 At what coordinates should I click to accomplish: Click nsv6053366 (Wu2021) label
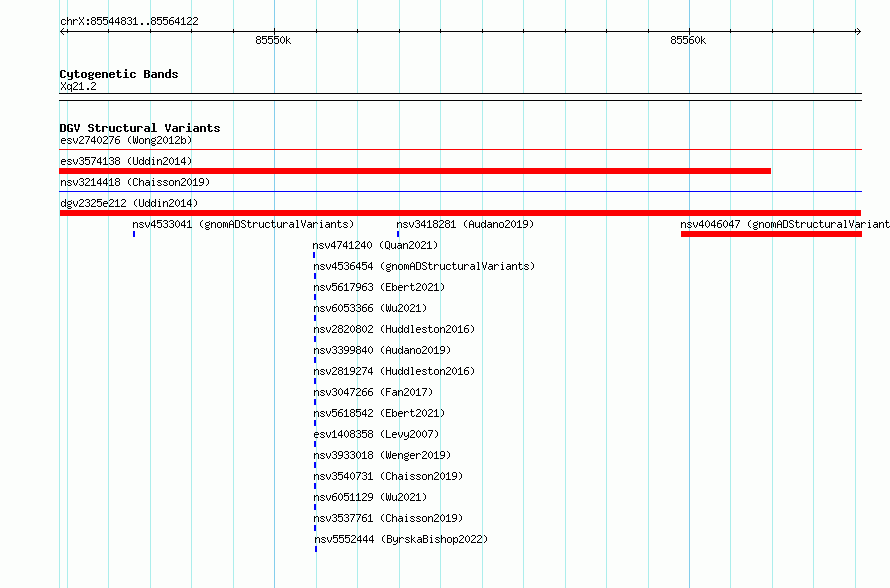(370, 308)
